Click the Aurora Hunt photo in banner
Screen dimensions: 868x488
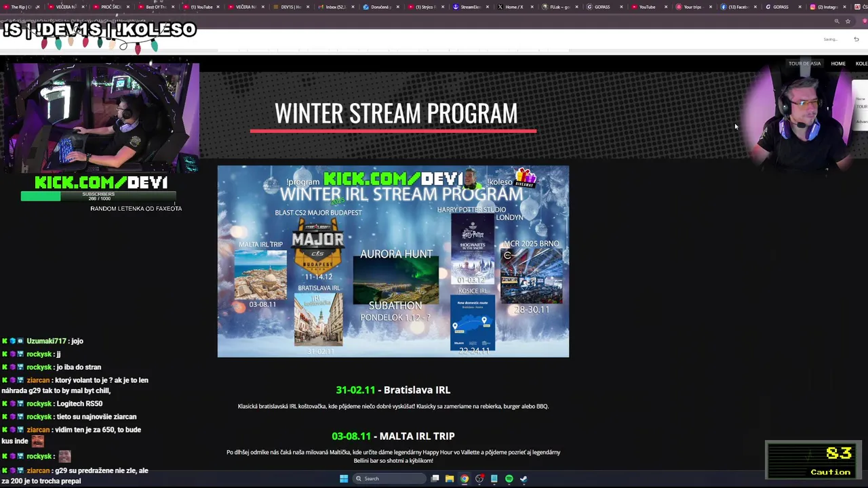click(x=396, y=281)
